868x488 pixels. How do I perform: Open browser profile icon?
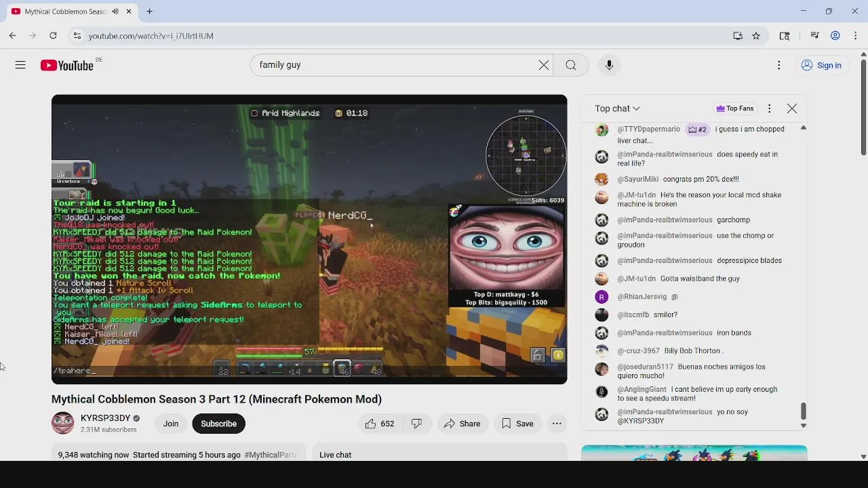click(x=835, y=36)
